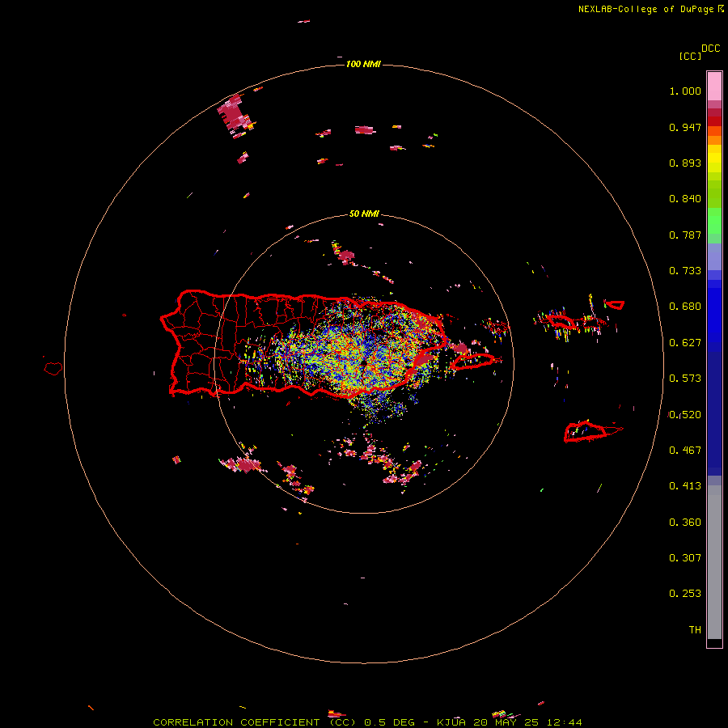Click the 0.733 scale value
728x728 pixels.
(685, 271)
